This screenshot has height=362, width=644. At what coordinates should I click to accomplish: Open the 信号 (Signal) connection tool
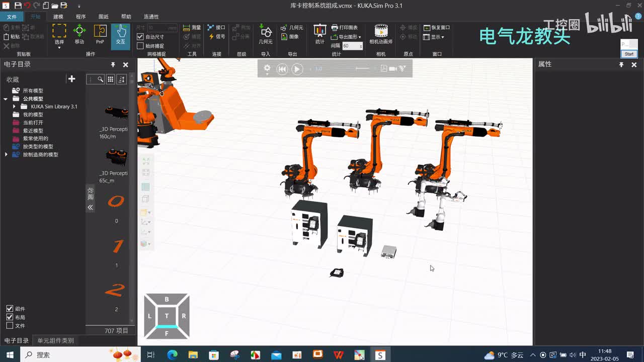click(x=217, y=37)
